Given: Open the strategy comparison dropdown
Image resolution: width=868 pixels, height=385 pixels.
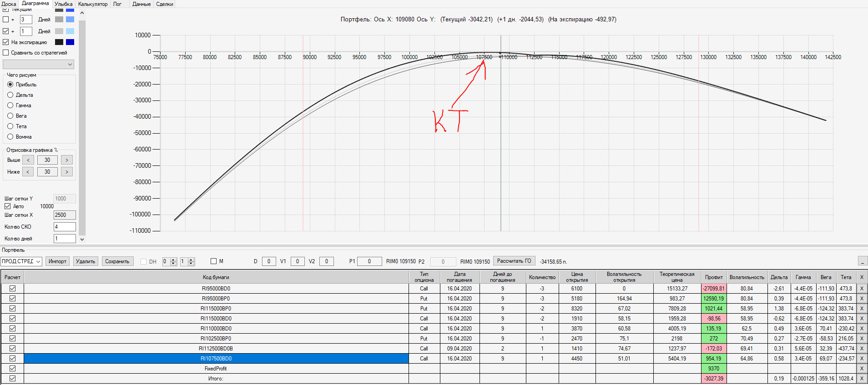Looking at the screenshot, I should (x=38, y=65).
